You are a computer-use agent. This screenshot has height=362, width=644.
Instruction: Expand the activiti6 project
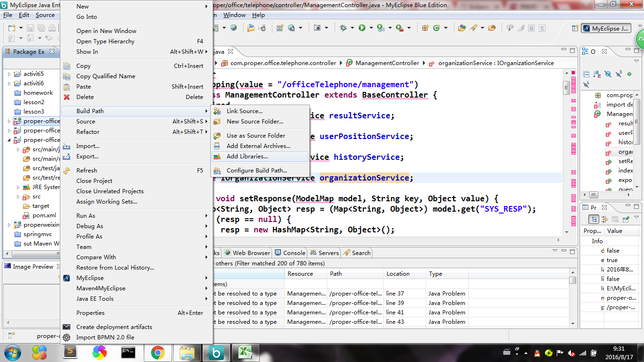pyautogui.click(x=9, y=83)
